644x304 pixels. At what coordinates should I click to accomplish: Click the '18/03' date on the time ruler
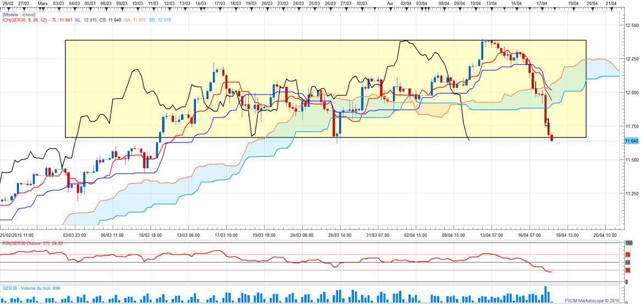tap(236, 3)
